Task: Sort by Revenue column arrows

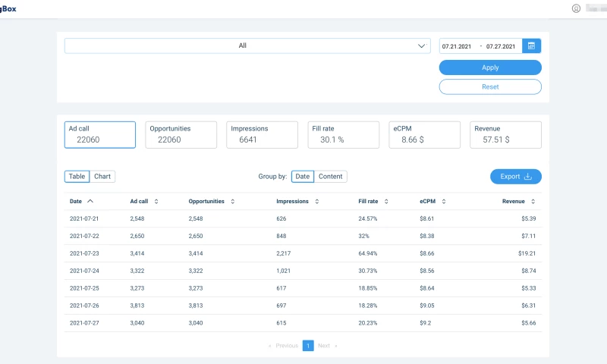Action: [533, 202]
